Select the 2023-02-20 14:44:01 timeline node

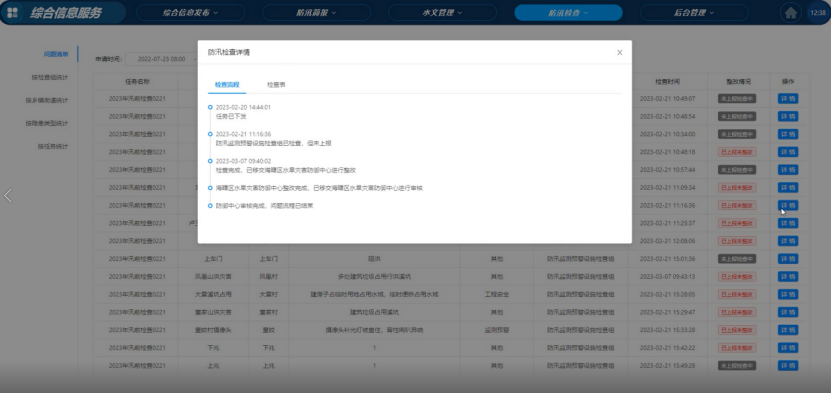210,108
